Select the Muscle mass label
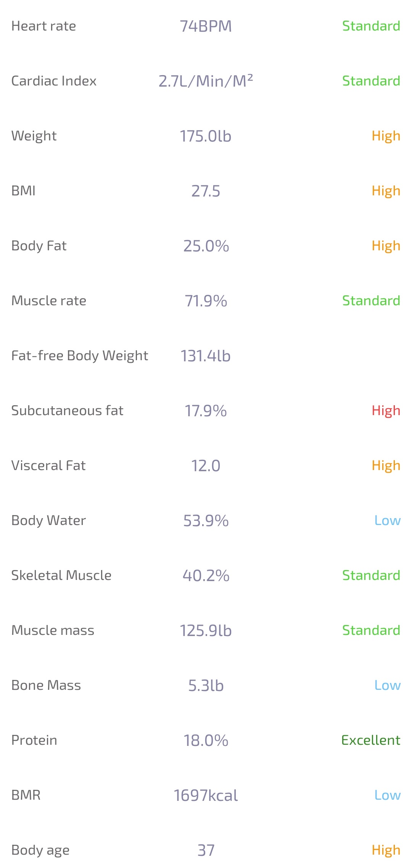Screen dimensions: 412x868 [x=53, y=630]
